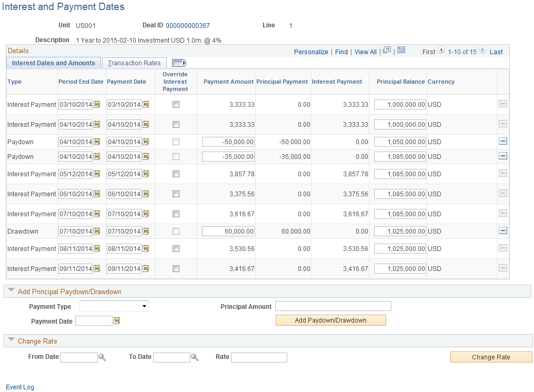534x392 pixels.
Task: Enable Override Interest Payment on the first row
Action: [x=175, y=104]
